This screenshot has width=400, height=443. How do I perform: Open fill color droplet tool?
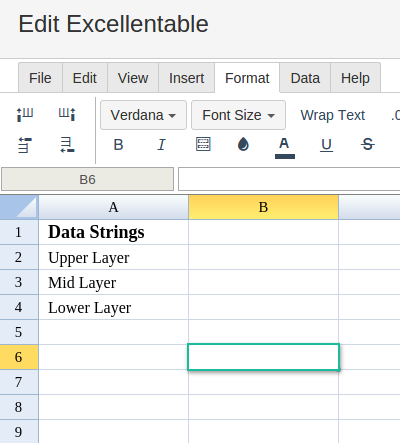243,144
